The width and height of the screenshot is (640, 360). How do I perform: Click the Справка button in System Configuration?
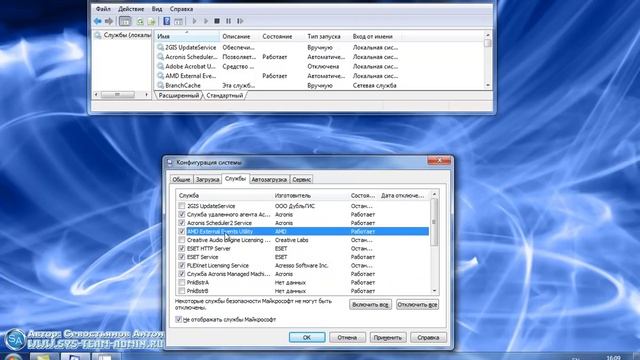tap(428, 338)
